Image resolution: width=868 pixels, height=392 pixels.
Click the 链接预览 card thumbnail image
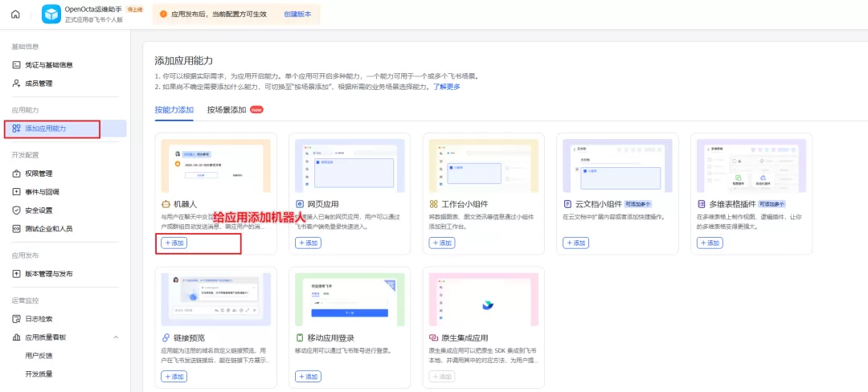[x=216, y=299]
